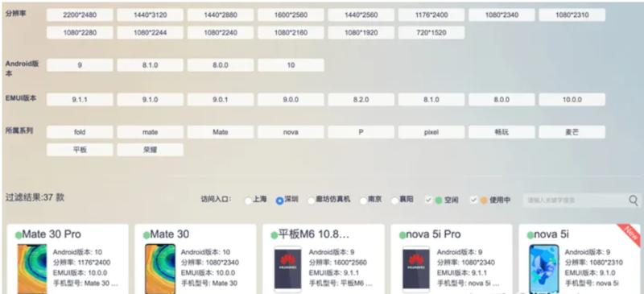Choose the 南京 radio option

click(x=363, y=201)
